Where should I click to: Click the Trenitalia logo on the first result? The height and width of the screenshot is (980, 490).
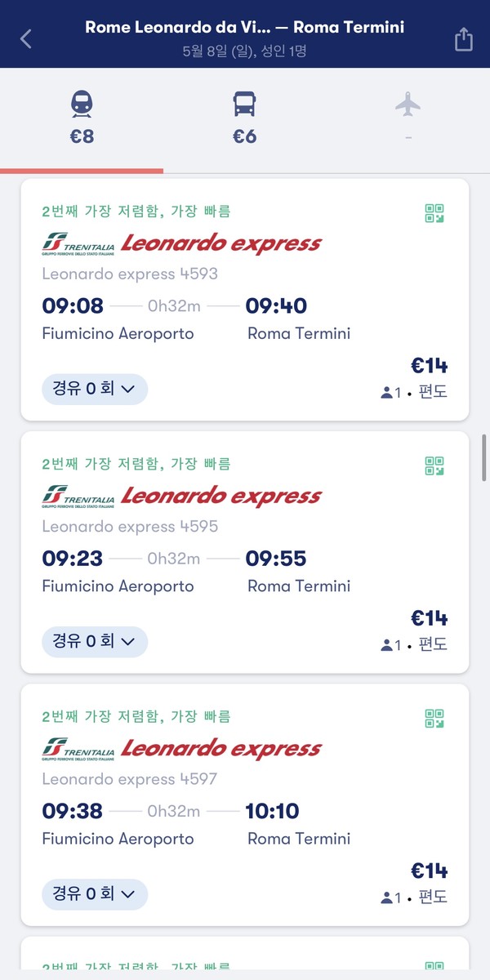pyautogui.click(x=76, y=243)
